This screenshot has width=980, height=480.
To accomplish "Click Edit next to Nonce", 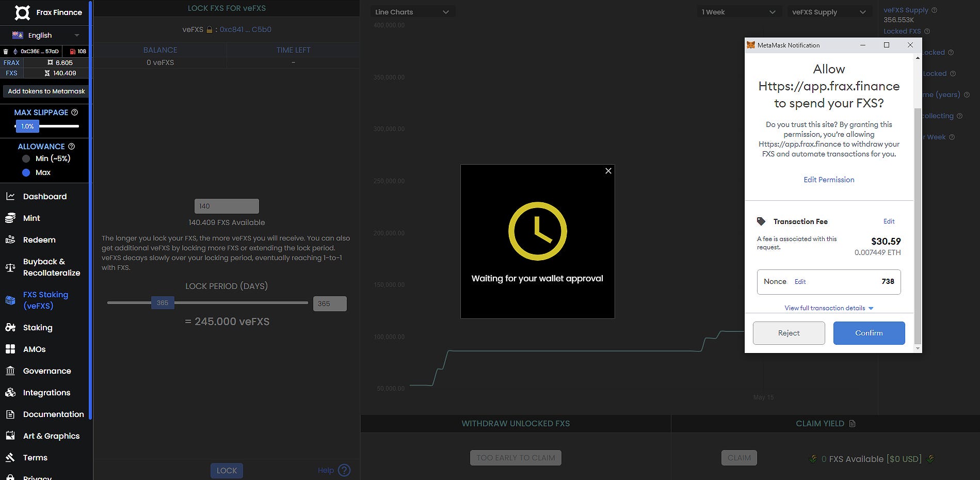I will click(x=800, y=281).
